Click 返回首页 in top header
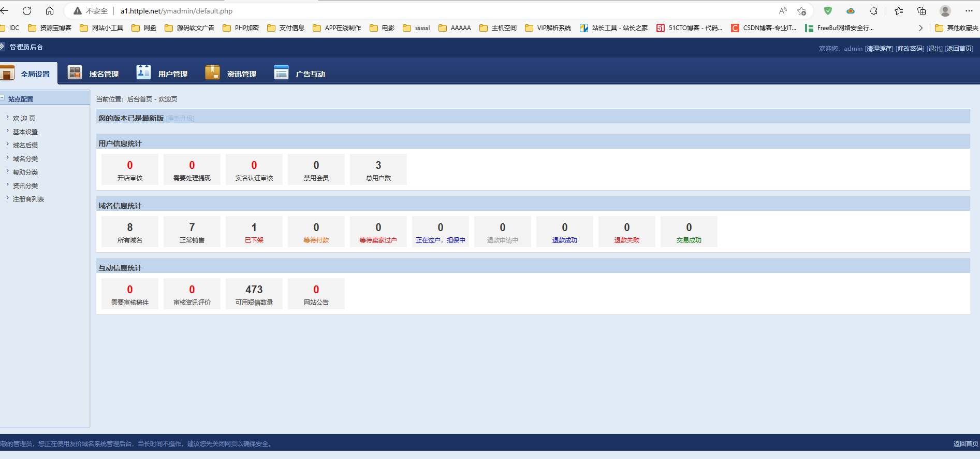 [959, 49]
